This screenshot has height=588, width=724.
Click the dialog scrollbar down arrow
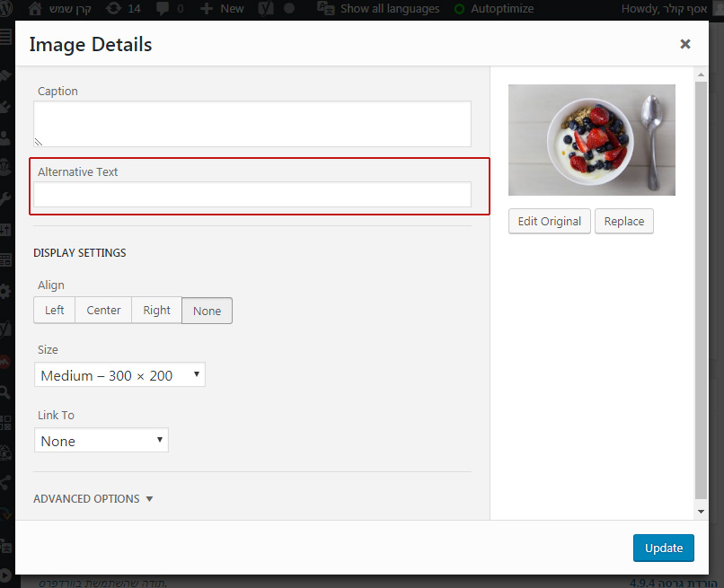coord(701,512)
